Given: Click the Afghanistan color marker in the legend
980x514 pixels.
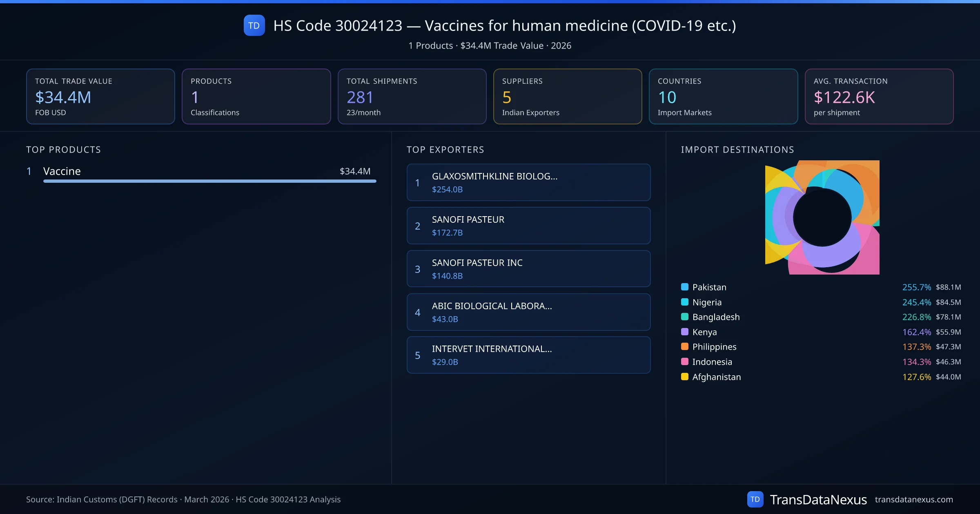Looking at the screenshot, I should (x=684, y=377).
